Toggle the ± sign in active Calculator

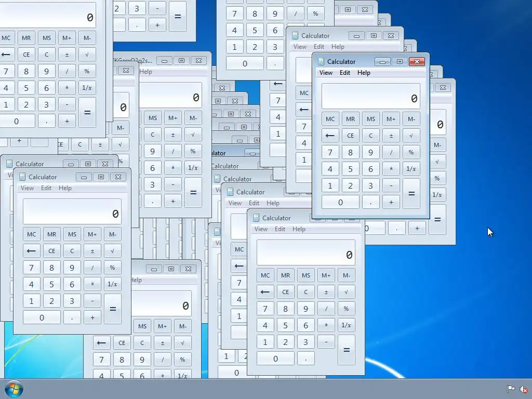(391, 136)
